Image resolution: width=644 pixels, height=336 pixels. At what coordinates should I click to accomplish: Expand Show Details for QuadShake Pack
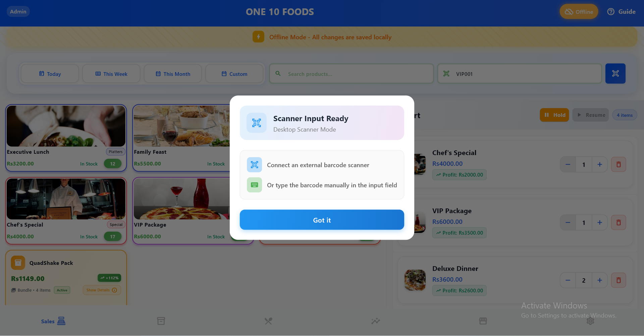click(x=102, y=290)
